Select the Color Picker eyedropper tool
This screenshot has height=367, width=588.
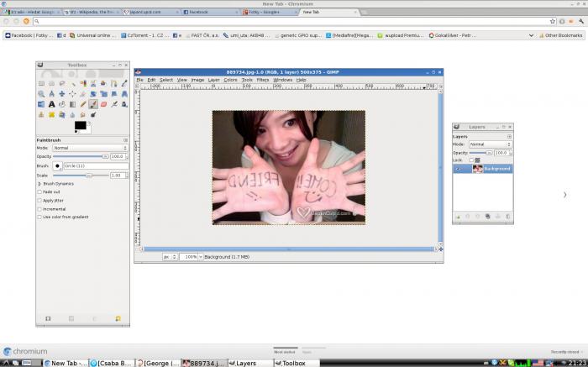(x=124, y=83)
